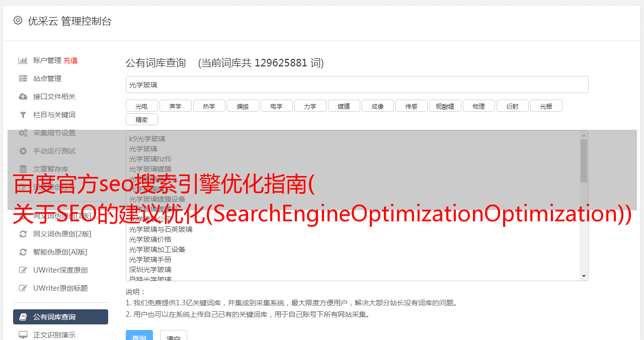The image size is (644, 340).
Task: Click the bar chart icon for 账户管理
Action: click(x=23, y=60)
